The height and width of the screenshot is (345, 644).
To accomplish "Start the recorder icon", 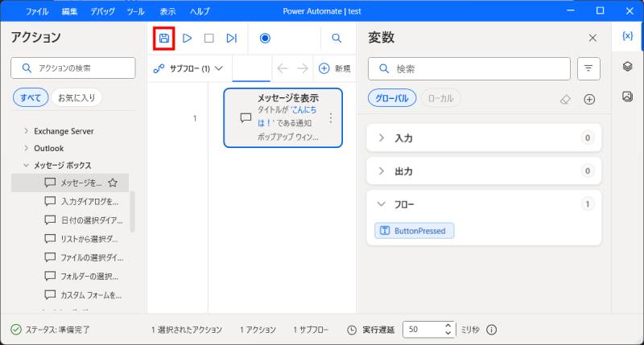I will 265,38.
